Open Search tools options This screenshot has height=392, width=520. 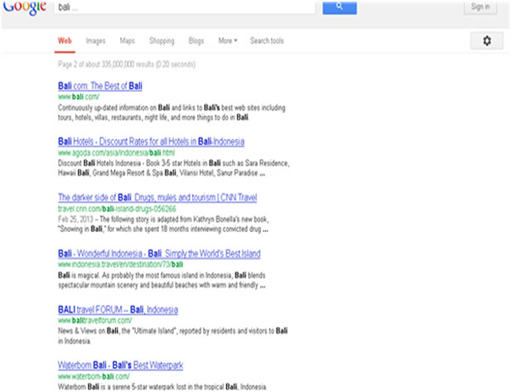[x=267, y=41]
